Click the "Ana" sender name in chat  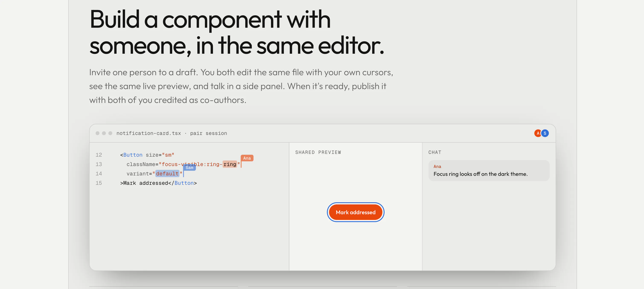pyautogui.click(x=437, y=166)
